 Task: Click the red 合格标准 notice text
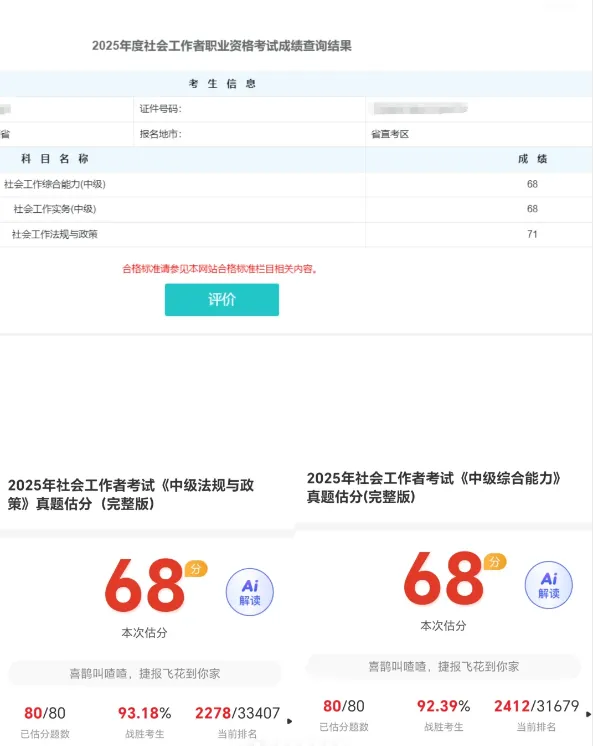tap(220, 269)
